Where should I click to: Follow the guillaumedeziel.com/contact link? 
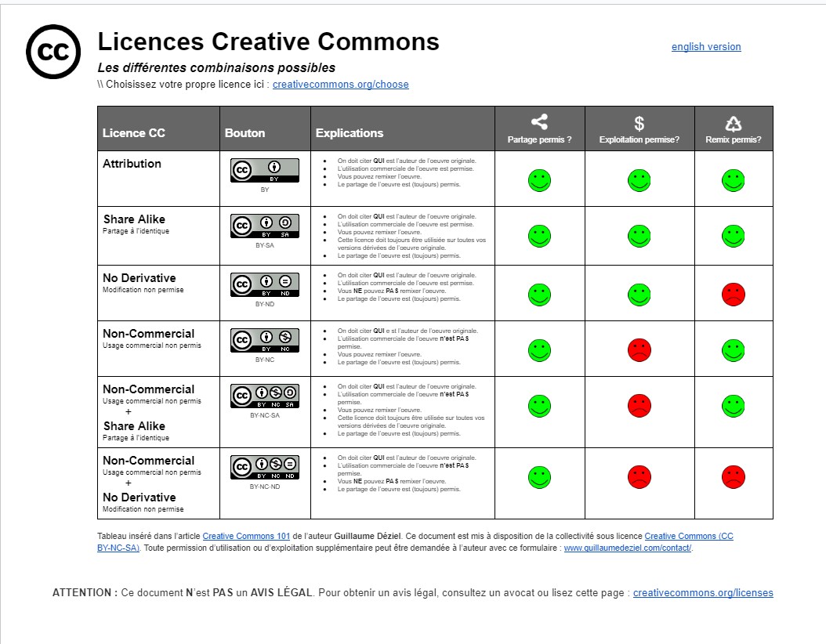[627, 548]
